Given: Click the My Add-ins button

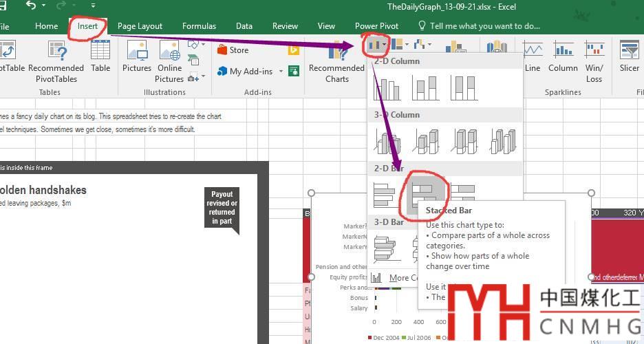Looking at the screenshot, I should 245,72.
